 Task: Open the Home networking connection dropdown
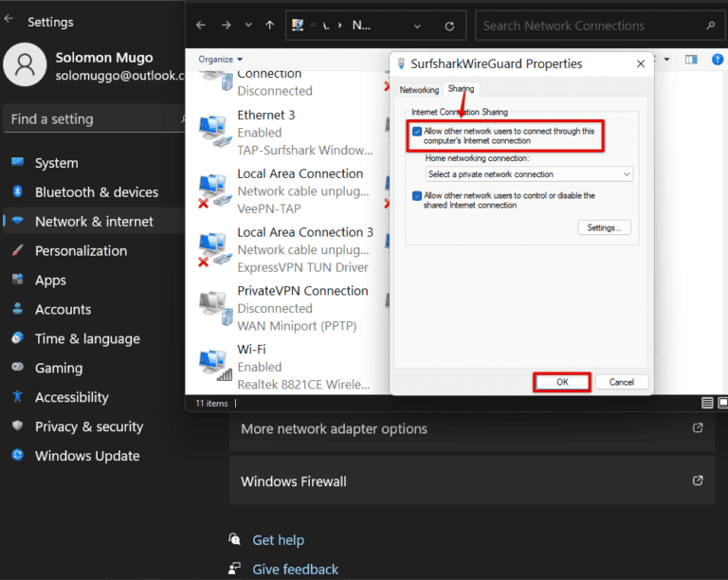point(529,174)
